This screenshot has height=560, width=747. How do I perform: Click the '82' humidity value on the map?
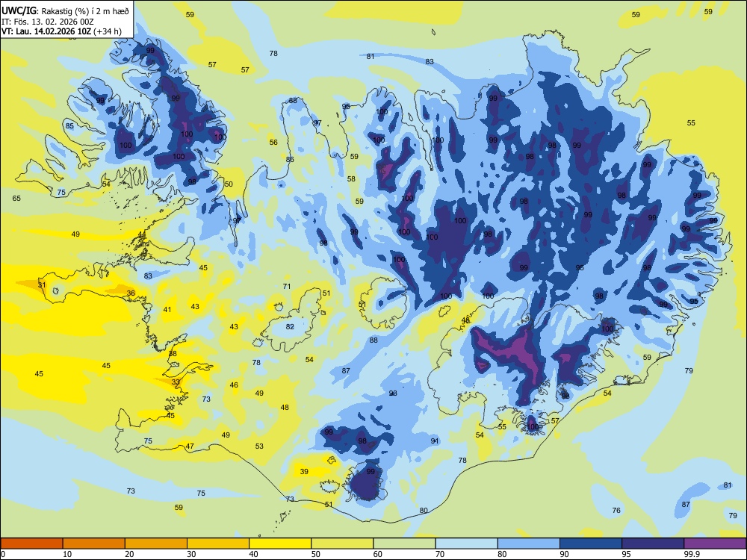pyautogui.click(x=290, y=327)
